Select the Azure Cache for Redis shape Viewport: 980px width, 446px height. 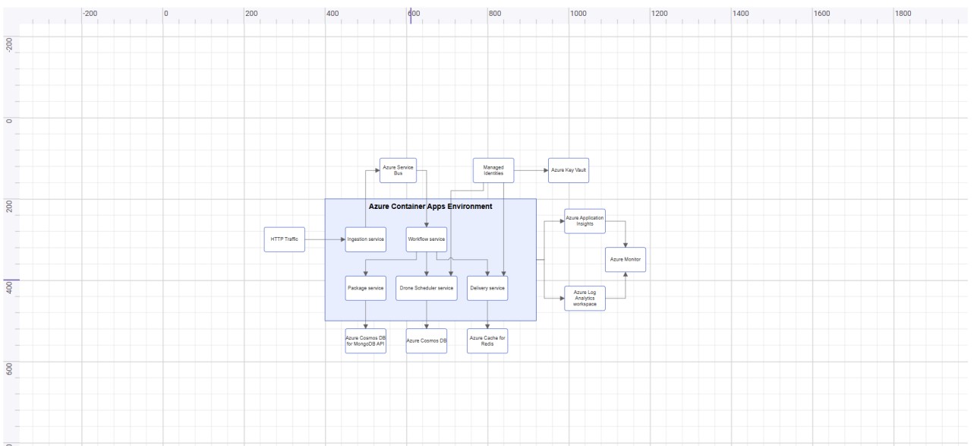(x=487, y=340)
